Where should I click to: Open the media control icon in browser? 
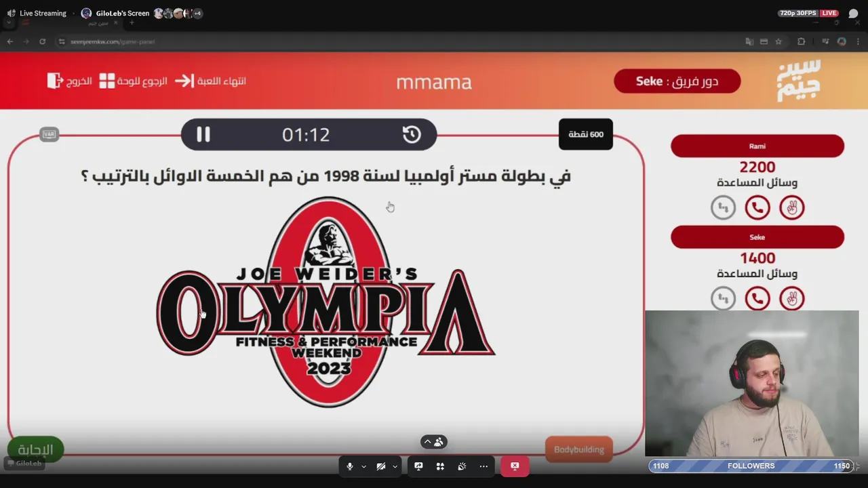[825, 41]
